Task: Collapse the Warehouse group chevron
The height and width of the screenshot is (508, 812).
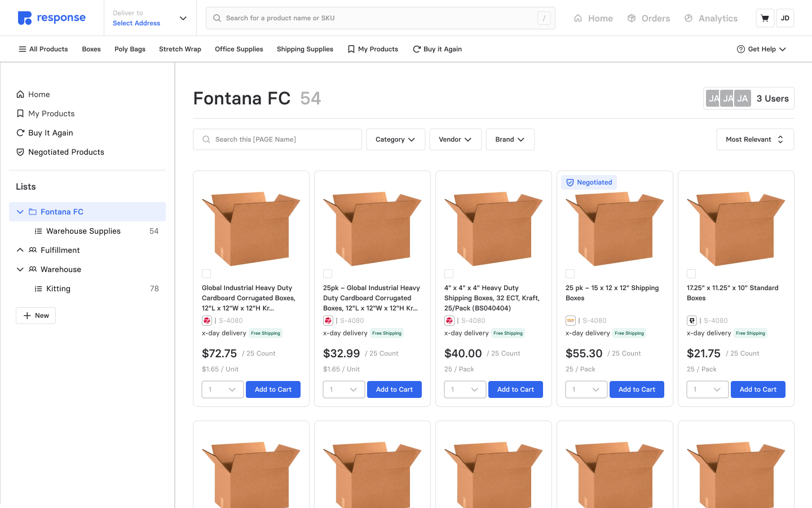Action: (x=20, y=269)
